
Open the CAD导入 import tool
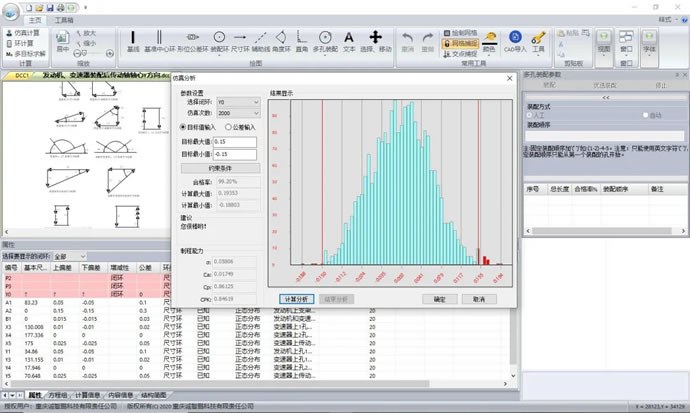click(x=515, y=41)
